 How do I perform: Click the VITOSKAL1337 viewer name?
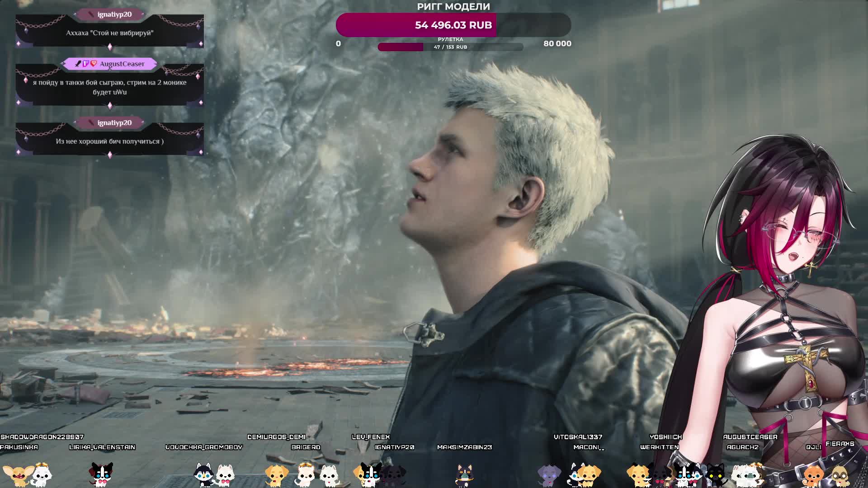[578, 437]
